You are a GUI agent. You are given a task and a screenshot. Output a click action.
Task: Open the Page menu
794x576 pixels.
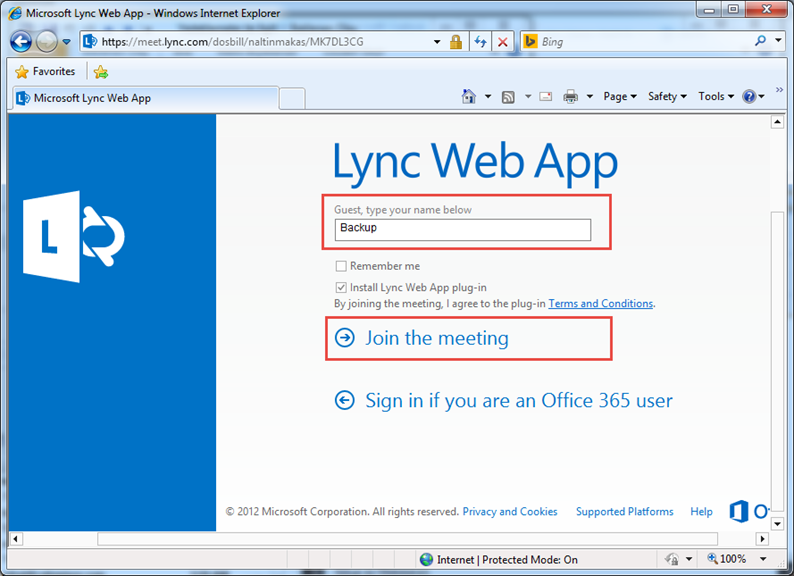[620, 96]
